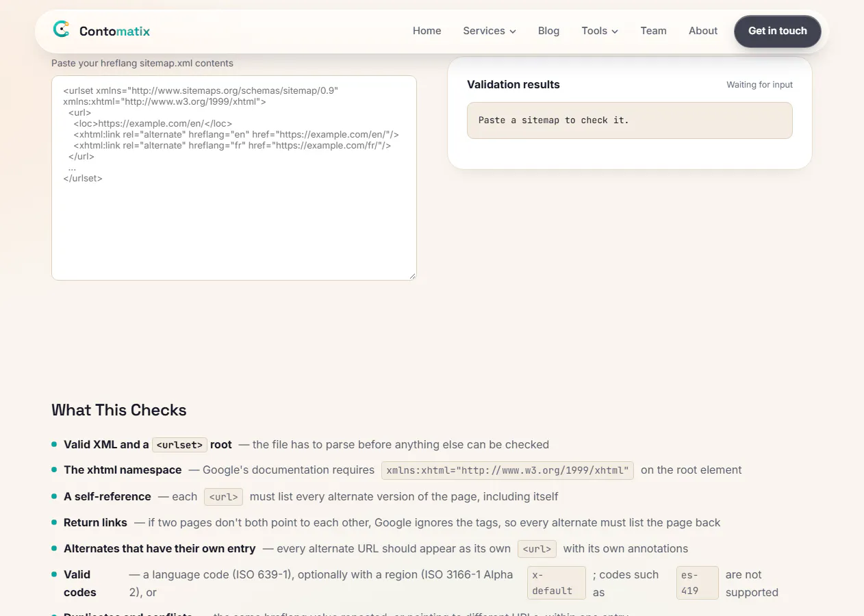The height and width of the screenshot is (616, 864).
Task: Click the Get in touch button
Action: [777, 31]
